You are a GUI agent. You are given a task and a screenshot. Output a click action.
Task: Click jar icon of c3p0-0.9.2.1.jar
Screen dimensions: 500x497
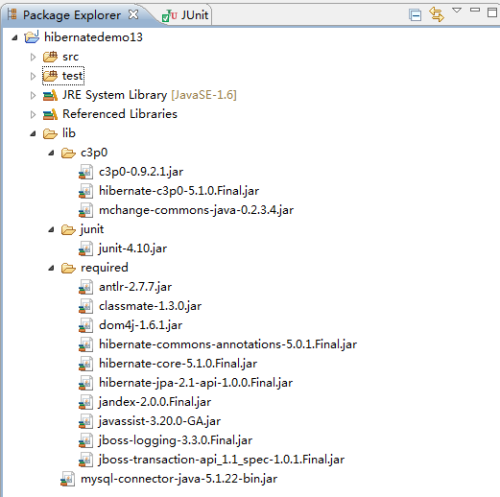(x=86, y=172)
